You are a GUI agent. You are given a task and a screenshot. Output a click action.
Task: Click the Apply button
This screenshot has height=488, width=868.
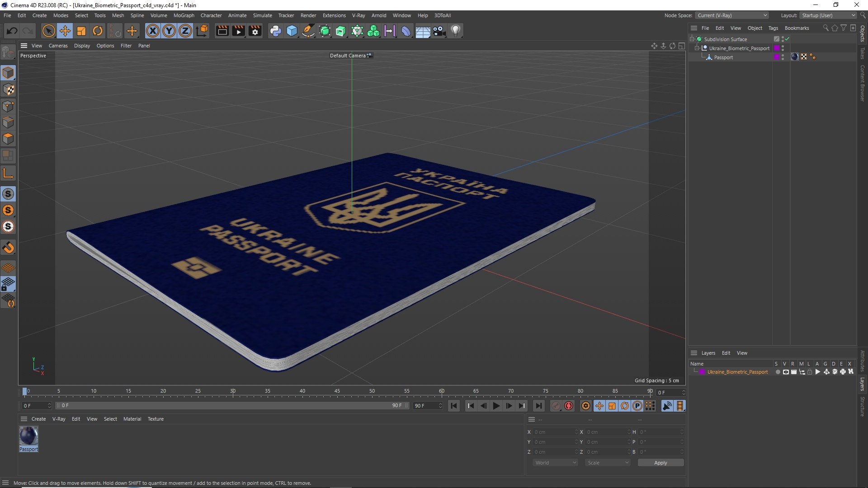660,463
